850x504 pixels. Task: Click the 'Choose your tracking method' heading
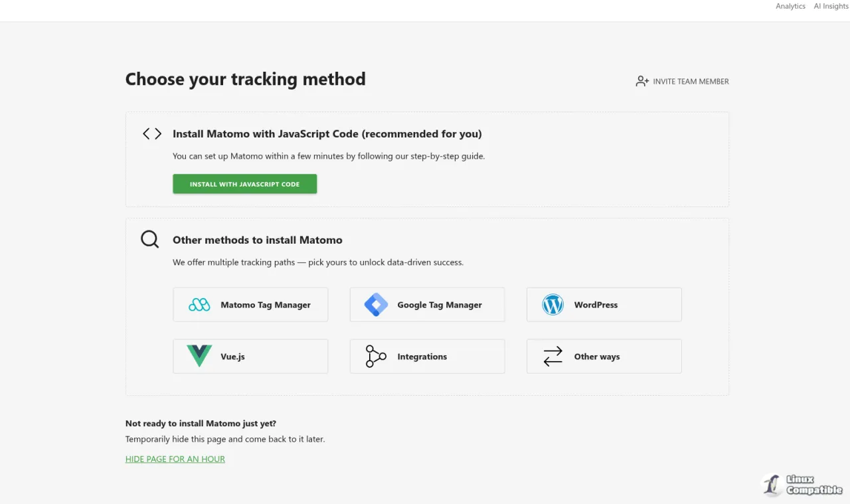coord(246,79)
